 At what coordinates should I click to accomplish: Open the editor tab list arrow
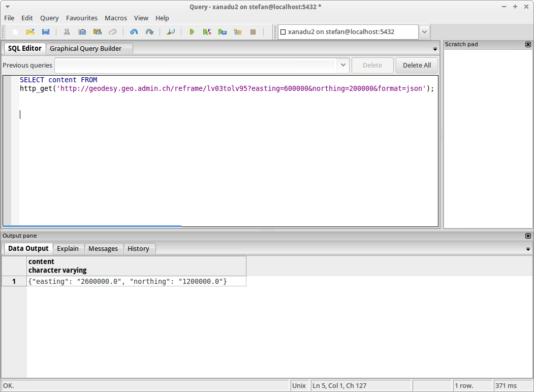(x=435, y=49)
